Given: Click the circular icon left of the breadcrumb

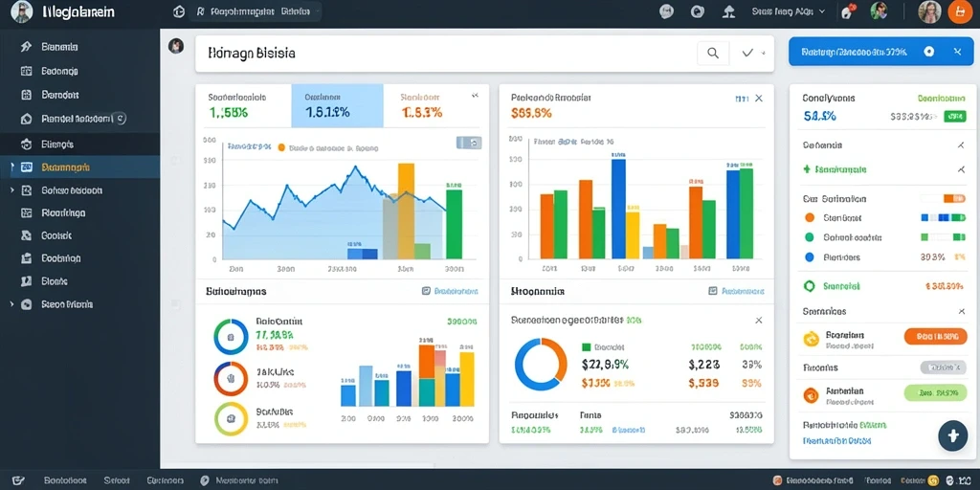Looking at the screenshot, I should pos(179,11).
